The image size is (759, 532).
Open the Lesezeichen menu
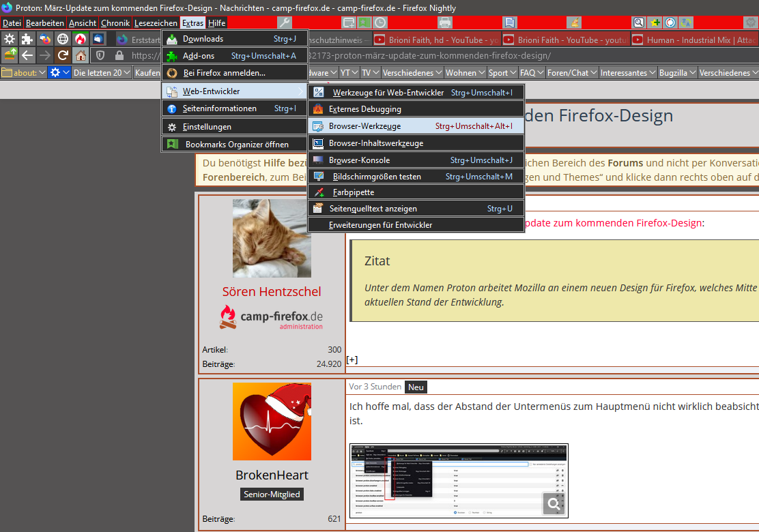point(156,23)
